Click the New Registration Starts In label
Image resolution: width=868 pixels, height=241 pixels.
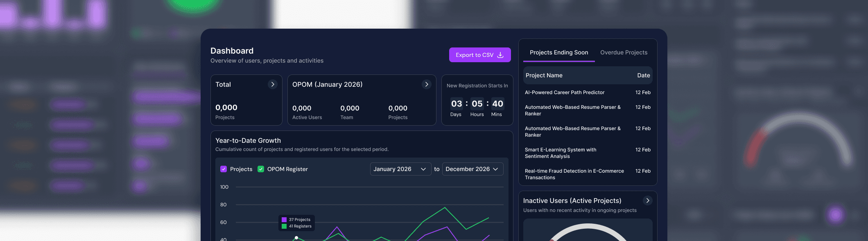point(477,86)
